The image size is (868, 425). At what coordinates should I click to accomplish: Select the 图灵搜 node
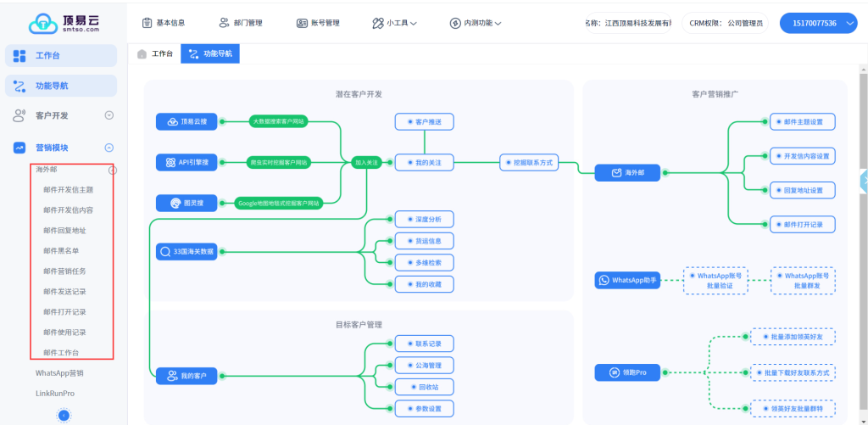(187, 203)
